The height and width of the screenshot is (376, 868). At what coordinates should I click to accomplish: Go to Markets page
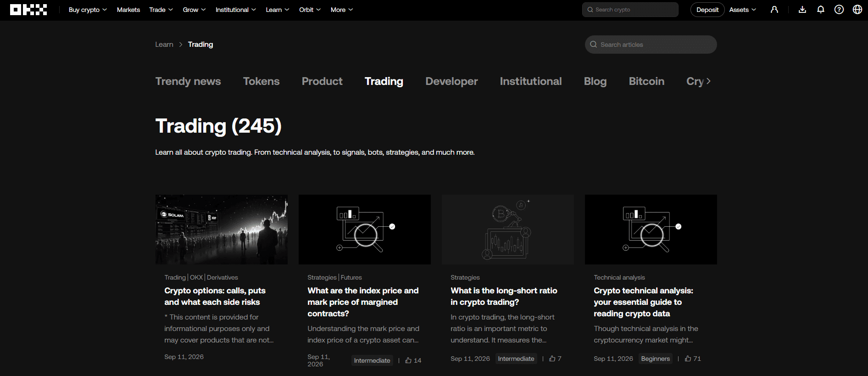click(x=128, y=10)
